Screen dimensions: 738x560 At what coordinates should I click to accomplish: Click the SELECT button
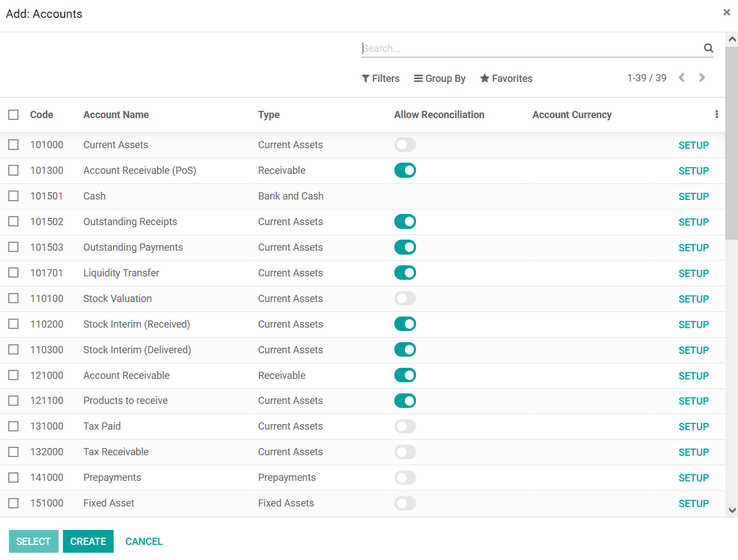(33, 542)
